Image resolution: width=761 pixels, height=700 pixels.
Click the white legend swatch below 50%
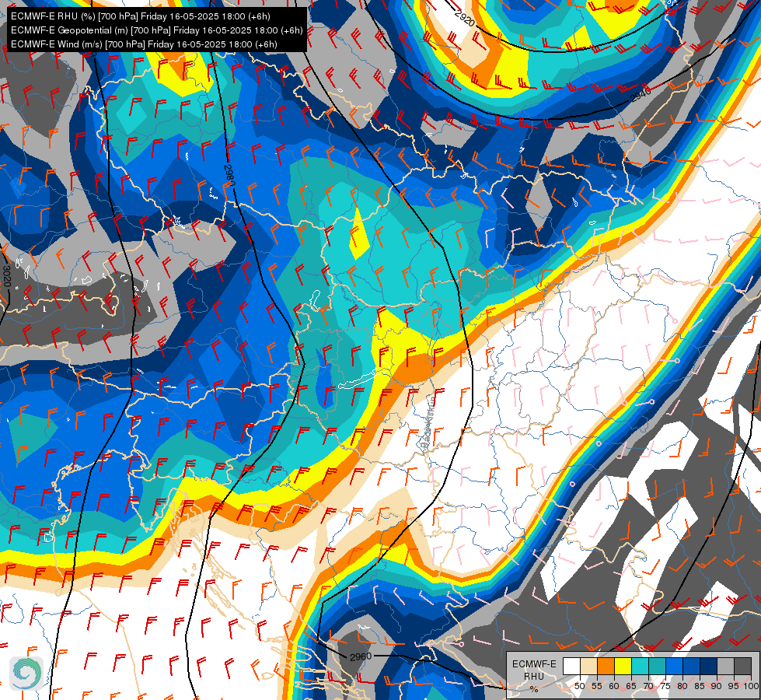pyautogui.click(x=571, y=666)
